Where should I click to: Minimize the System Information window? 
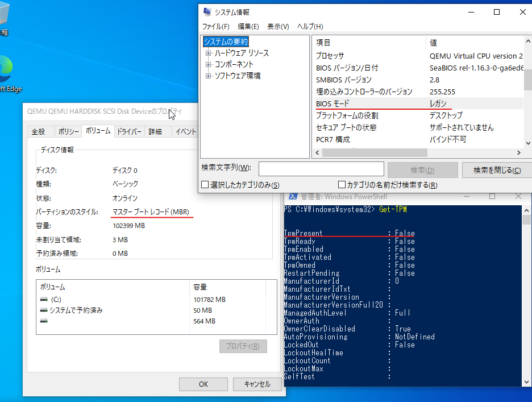click(x=471, y=12)
